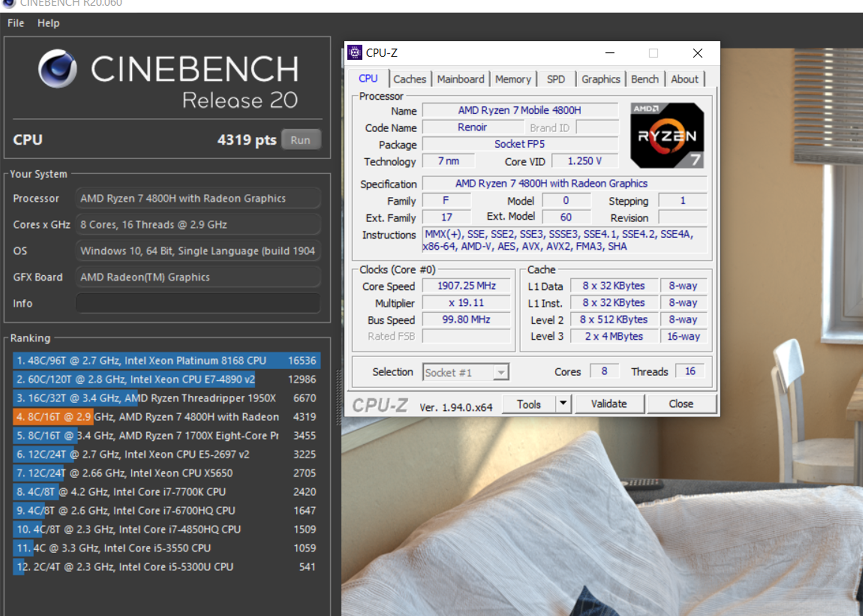Click the Processor field in Your System

pyautogui.click(x=198, y=198)
